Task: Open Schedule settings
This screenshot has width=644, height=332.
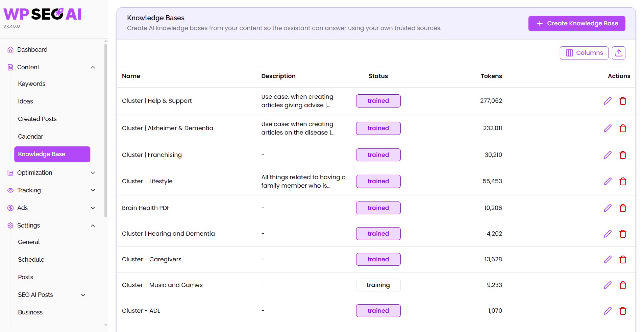Action: pos(31,260)
